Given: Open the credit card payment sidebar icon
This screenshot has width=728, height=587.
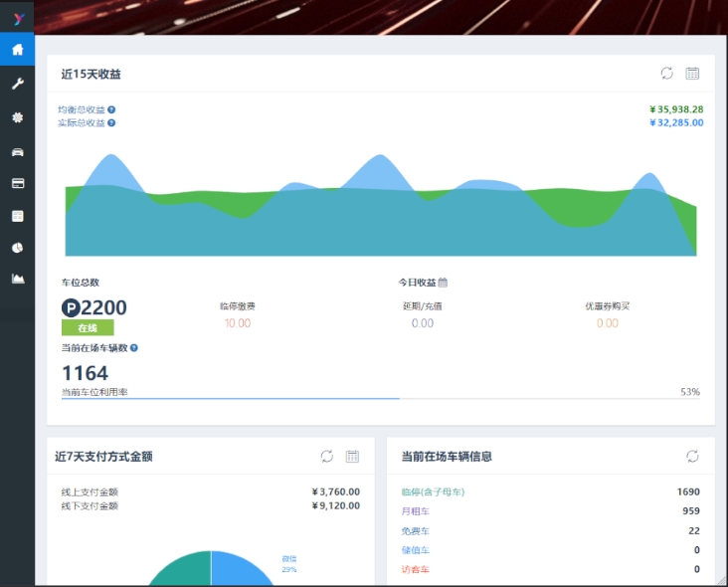Looking at the screenshot, I should pos(17,183).
